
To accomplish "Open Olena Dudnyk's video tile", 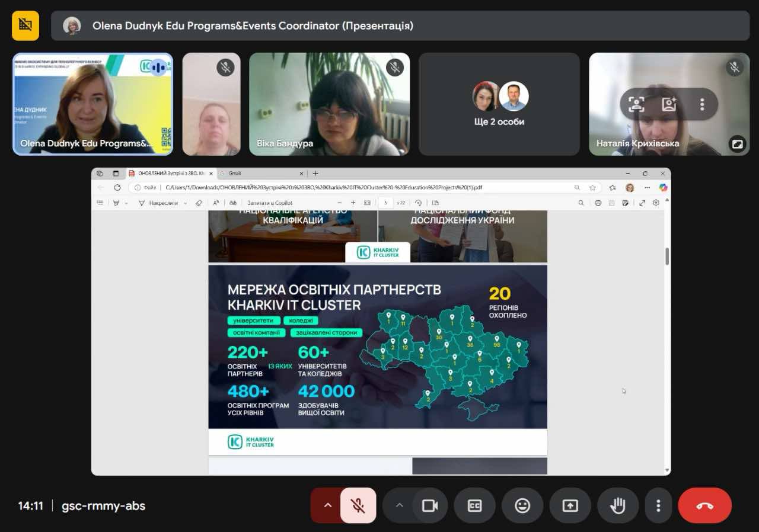I will tap(93, 104).
